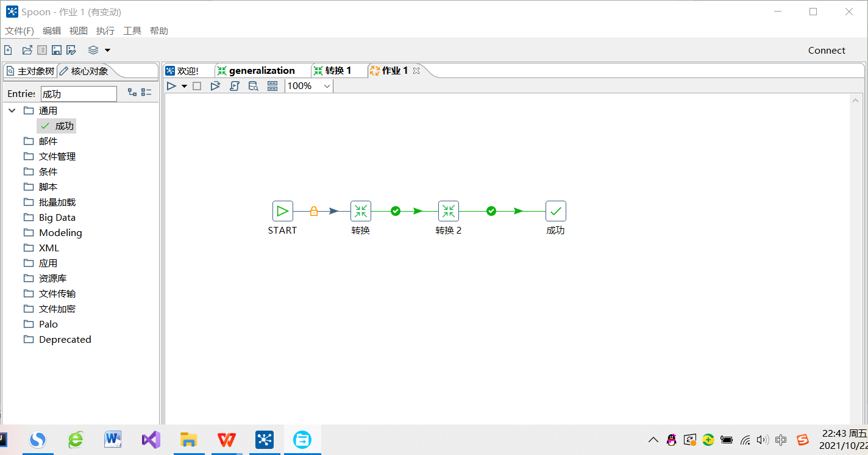Image resolution: width=868 pixels, height=455 pixels.
Task: Stop the running job
Action: (x=197, y=86)
